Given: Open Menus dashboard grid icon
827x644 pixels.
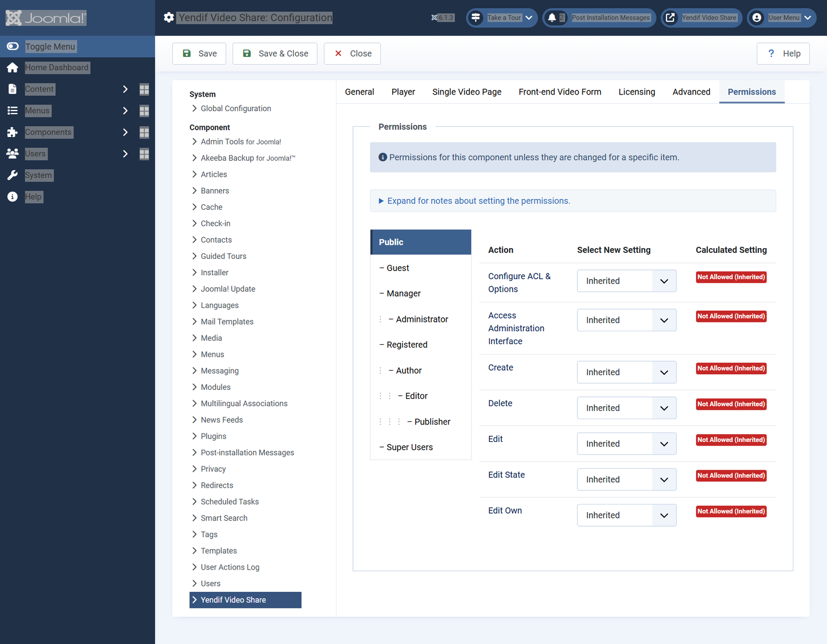Looking at the screenshot, I should pyautogui.click(x=144, y=111).
